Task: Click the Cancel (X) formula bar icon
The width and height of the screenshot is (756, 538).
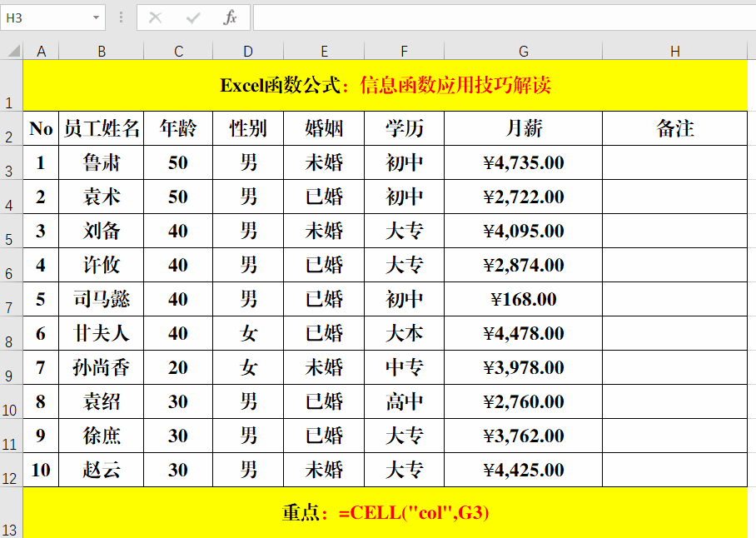Action: coord(155,17)
